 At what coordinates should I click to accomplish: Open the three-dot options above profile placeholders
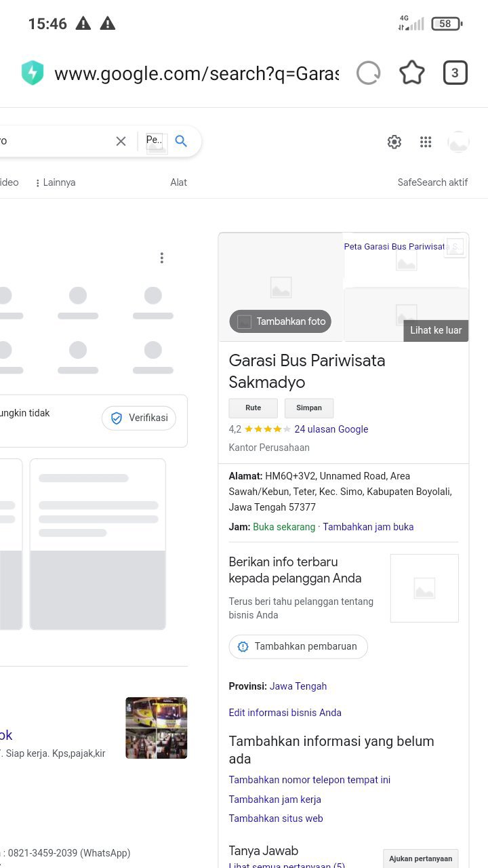(x=161, y=258)
